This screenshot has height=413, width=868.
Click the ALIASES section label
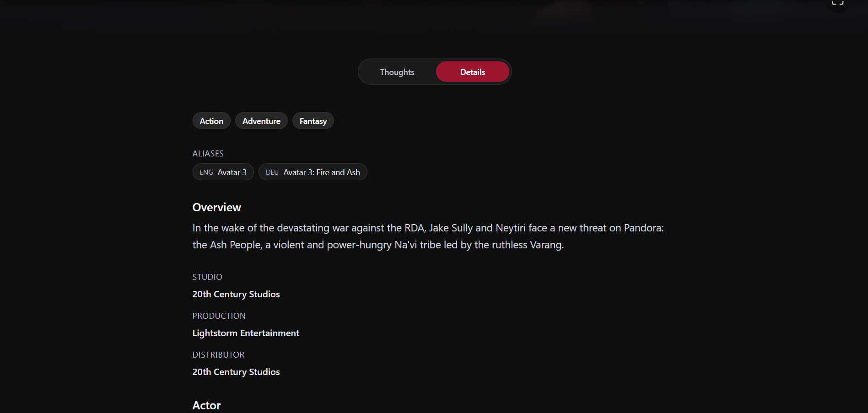[x=208, y=153]
